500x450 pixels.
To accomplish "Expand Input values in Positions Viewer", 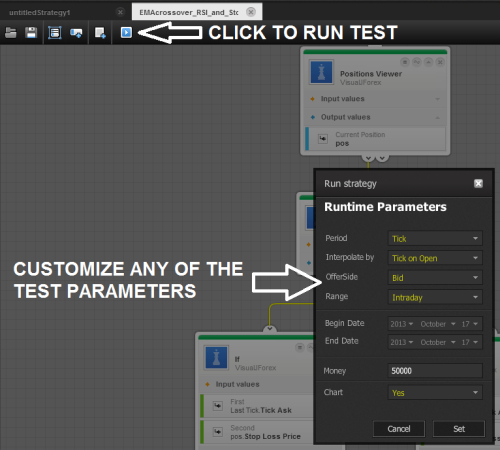I will click(438, 99).
